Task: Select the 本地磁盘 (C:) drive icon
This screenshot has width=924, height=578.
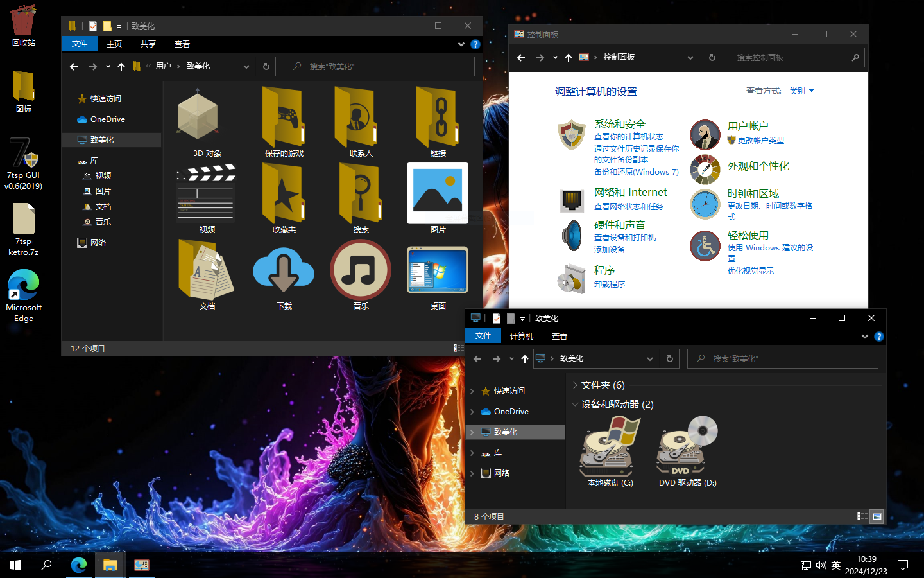Action: click(610, 446)
